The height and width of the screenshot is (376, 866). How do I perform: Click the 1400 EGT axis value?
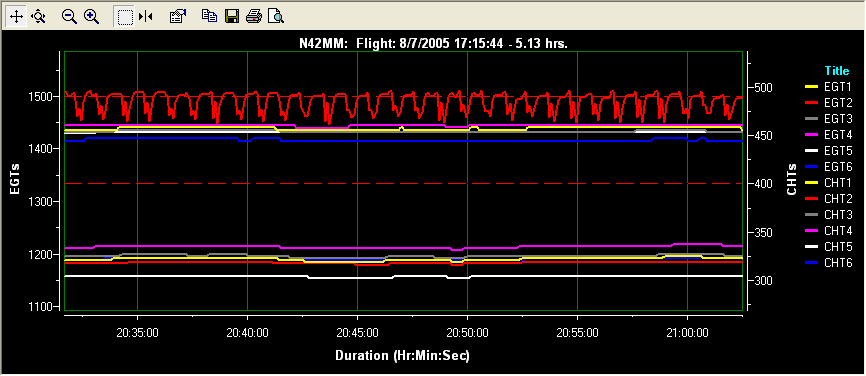point(40,149)
